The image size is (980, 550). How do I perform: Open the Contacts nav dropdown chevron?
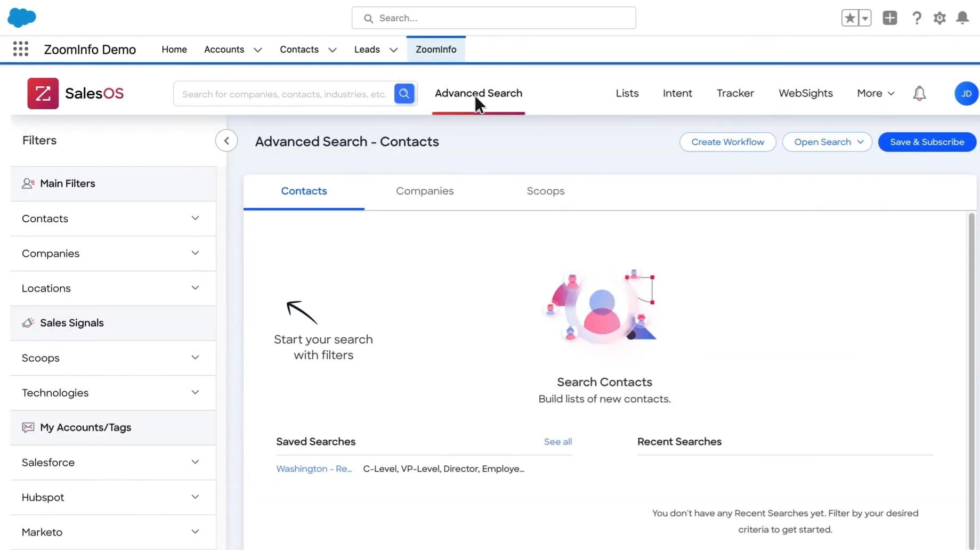click(x=333, y=50)
